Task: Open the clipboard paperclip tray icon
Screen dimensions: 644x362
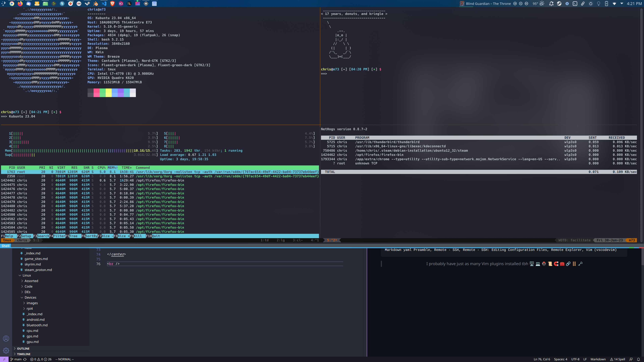Action: pos(583,4)
